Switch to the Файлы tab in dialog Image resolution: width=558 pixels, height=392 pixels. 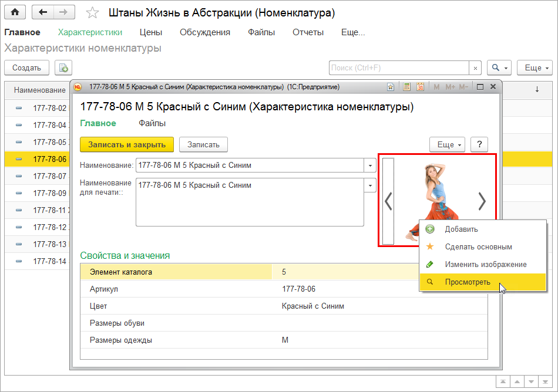point(152,123)
